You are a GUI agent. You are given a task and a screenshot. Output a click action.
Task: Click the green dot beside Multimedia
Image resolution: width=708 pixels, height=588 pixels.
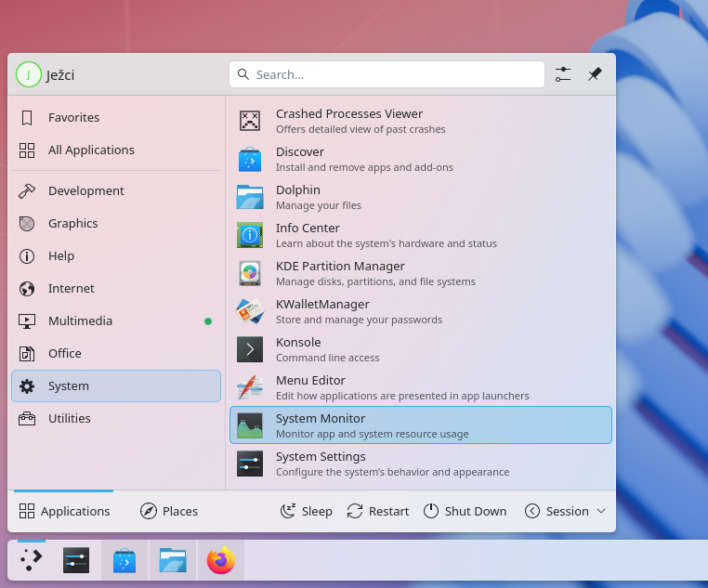click(x=208, y=321)
